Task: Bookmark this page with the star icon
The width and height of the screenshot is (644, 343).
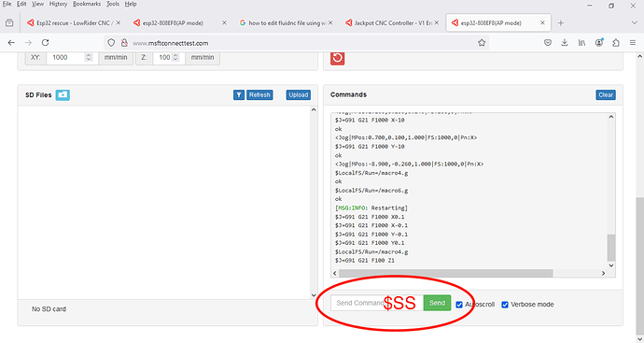Action: tap(482, 43)
